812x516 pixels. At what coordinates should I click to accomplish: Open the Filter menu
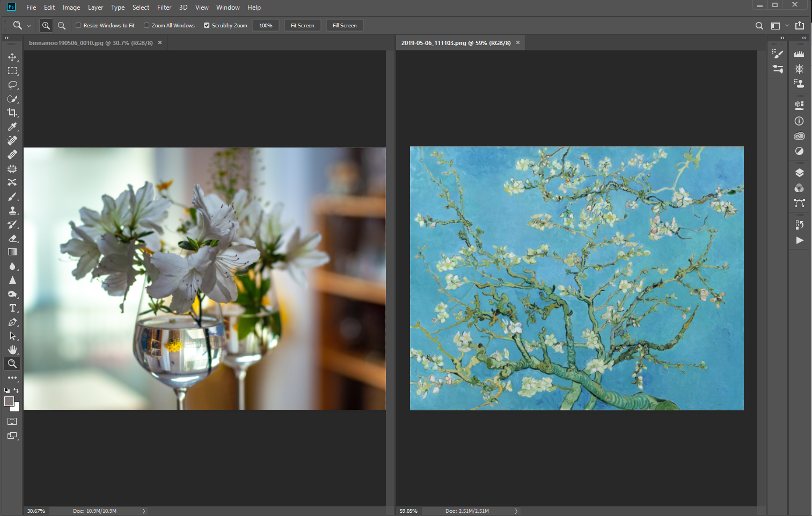click(x=164, y=8)
